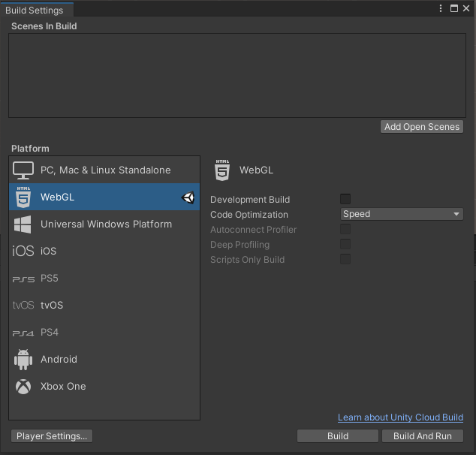Follow the Learn about Unity Cloud Build link
Viewport: 476px width, 455px height.
click(x=400, y=417)
